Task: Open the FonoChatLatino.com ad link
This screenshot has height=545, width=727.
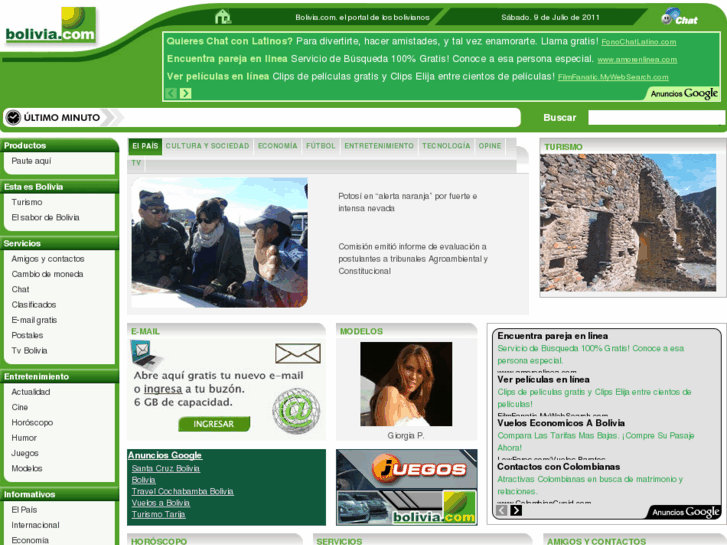Action: point(638,42)
